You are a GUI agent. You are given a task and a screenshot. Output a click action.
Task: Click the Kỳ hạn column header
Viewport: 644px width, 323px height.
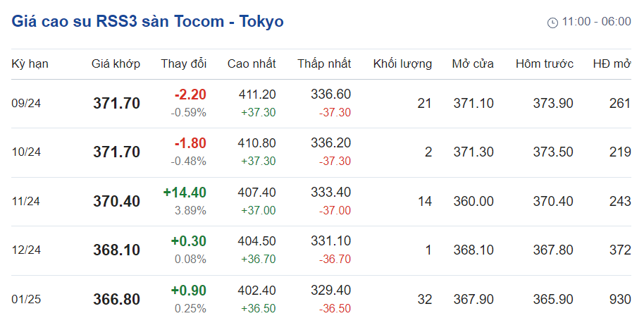[x=30, y=64]
